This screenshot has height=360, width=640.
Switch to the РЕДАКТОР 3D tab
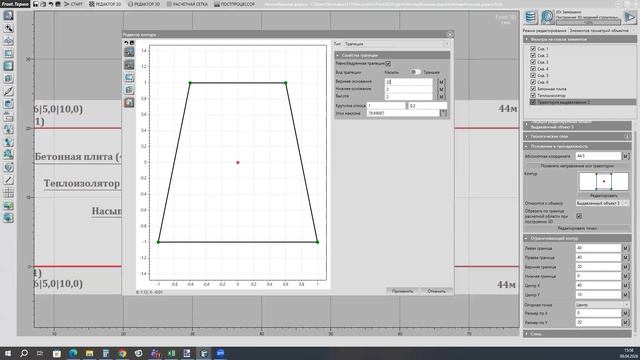[x=144, y=4]
